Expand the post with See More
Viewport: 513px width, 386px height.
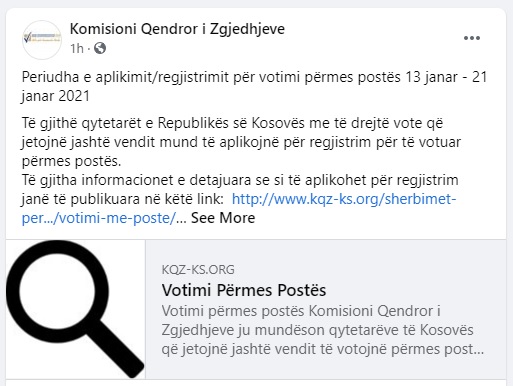pyautogui.click(x=223, y=218)
